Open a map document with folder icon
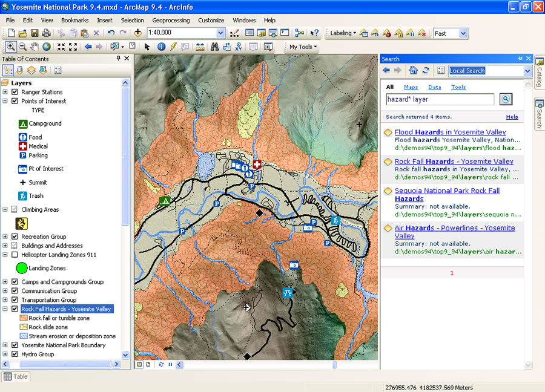This screenshot has width=545, height=392. (x=22, y=33)
